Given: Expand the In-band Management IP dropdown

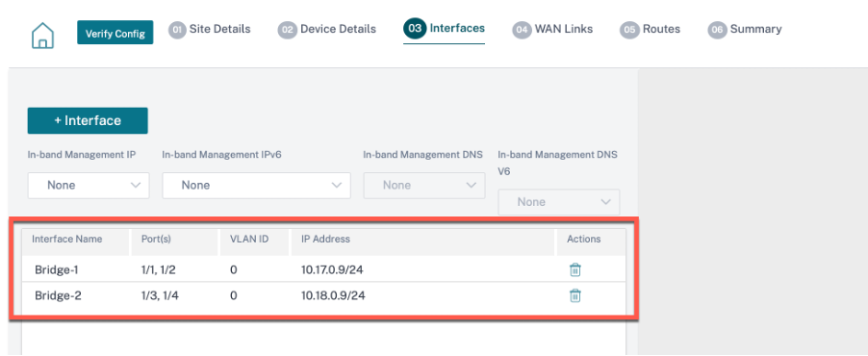Looking at the screenshot, I should tap(89, 186).
